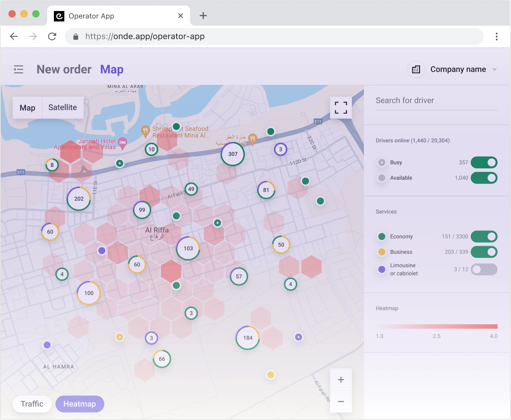Screen dimensions: 511x420
Task: Toggle off the Economy service
Action: click(484, 236)
